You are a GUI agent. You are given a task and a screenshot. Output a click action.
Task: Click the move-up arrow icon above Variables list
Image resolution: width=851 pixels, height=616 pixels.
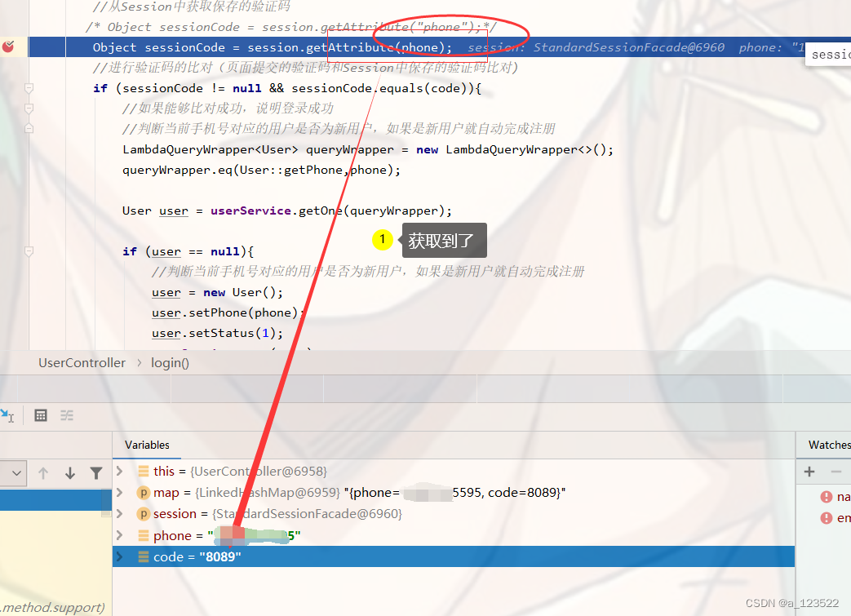(x=42, y=472)
